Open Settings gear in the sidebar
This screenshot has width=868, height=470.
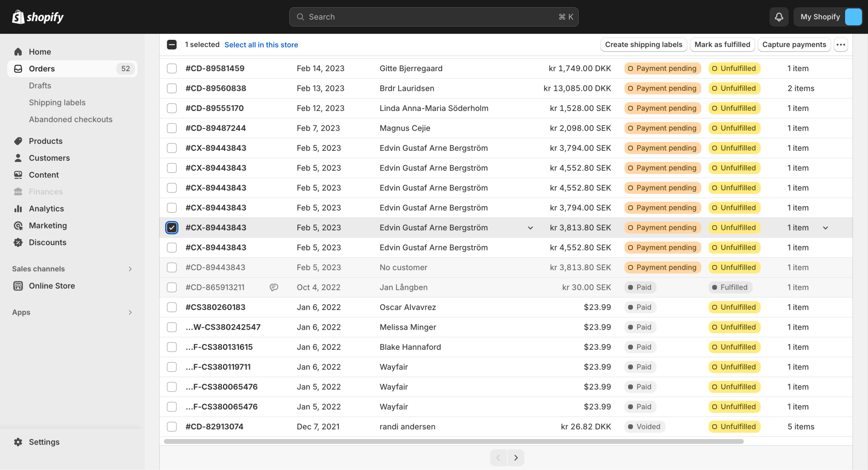click(18, 442)
